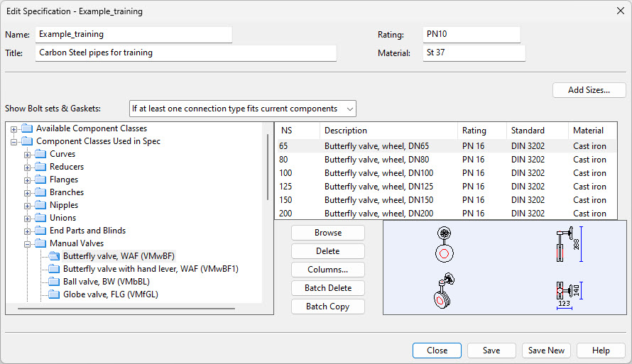Click the valve side view with 123 dimension
The width and height of the screenshot is (632, 364).
coord(565,292)
